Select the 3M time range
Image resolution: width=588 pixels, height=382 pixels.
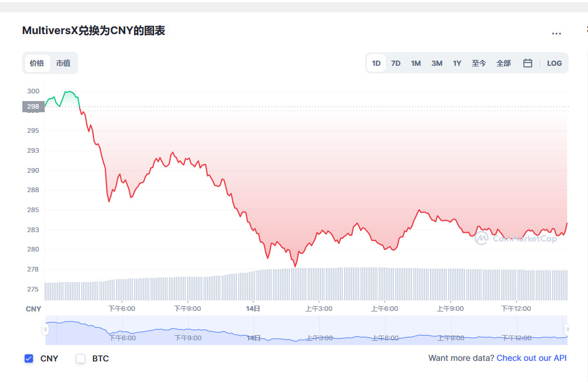tap(436, 63)
